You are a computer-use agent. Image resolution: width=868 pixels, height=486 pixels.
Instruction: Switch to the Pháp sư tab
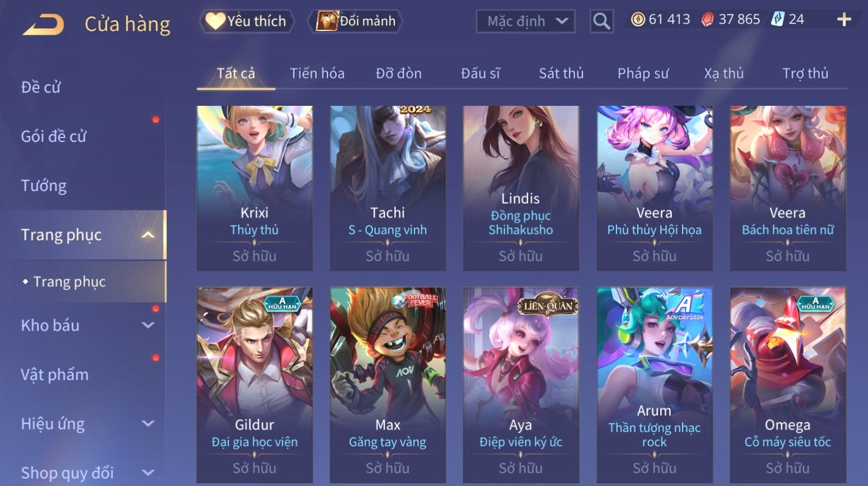point(643,74)
